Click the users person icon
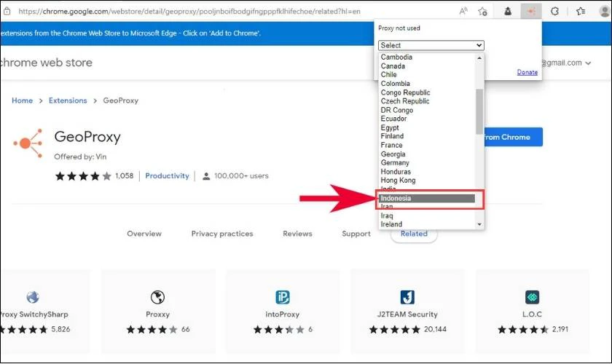Screen dimensions: 612x364 (x=206, y=176)
